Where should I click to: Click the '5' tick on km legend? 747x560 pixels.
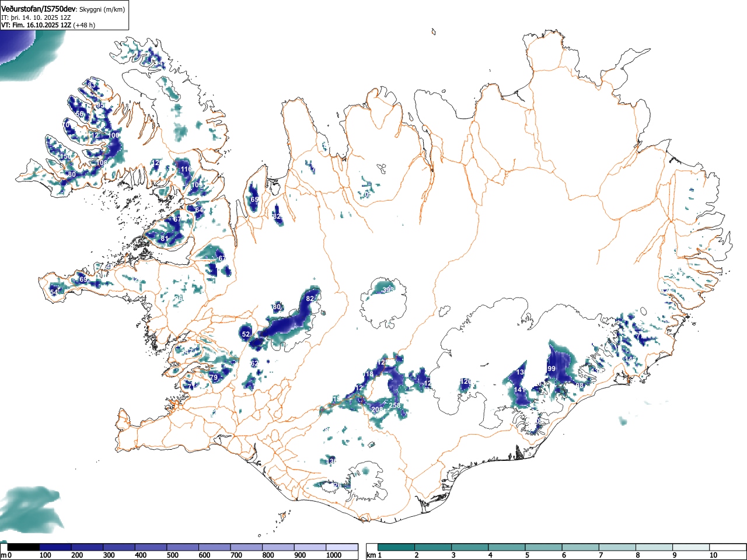(526, 555)
